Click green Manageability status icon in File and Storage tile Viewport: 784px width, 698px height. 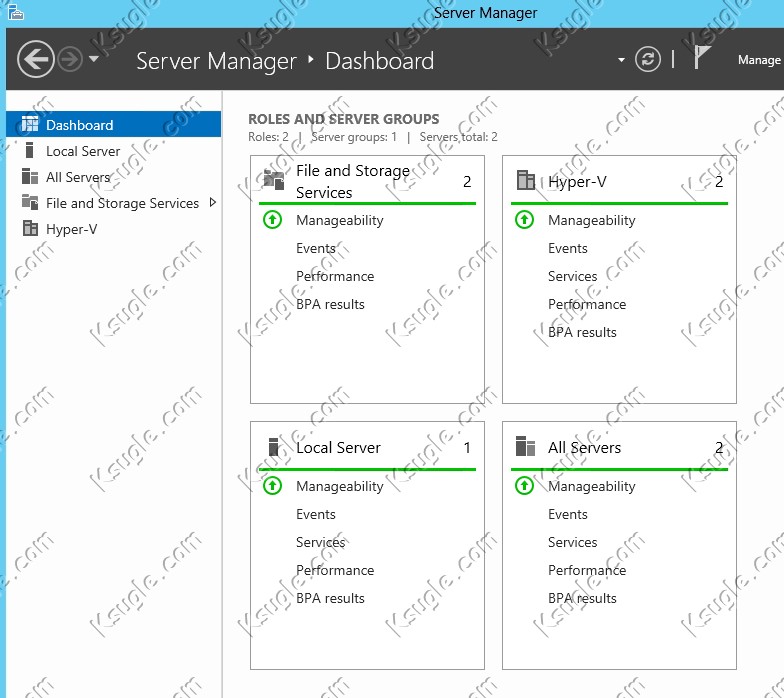coord(272,220)
